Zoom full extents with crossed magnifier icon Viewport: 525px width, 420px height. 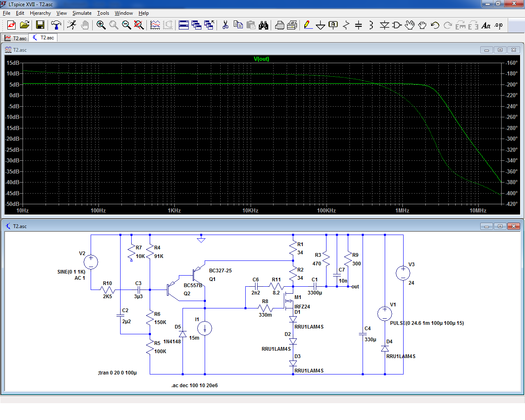[139, 25]
